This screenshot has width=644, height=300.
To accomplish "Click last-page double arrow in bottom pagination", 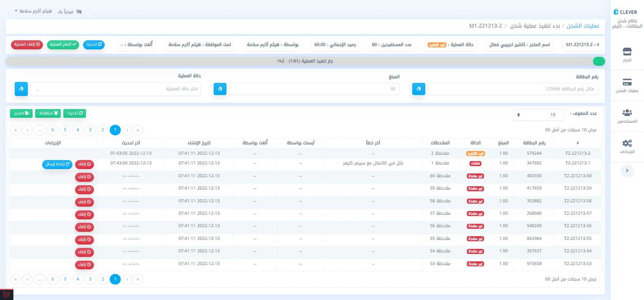I will (15, 279).
